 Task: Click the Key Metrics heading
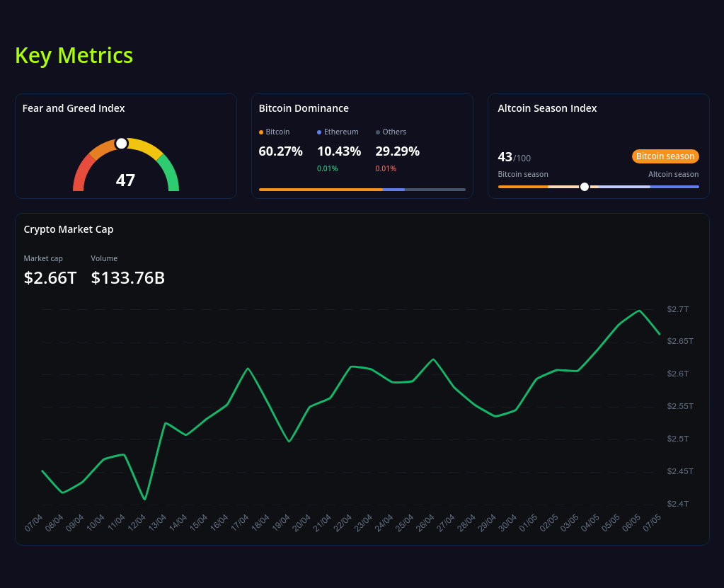74,55
